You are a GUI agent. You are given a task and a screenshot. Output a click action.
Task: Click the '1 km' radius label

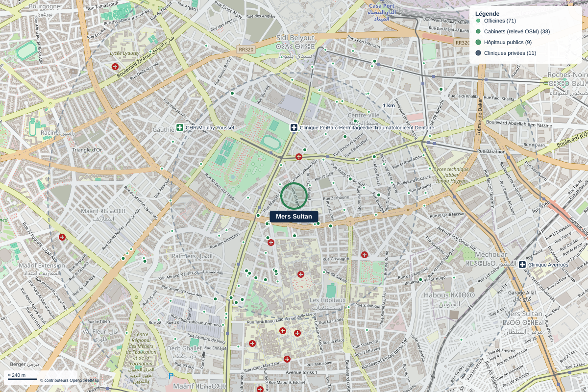point(389,106)
